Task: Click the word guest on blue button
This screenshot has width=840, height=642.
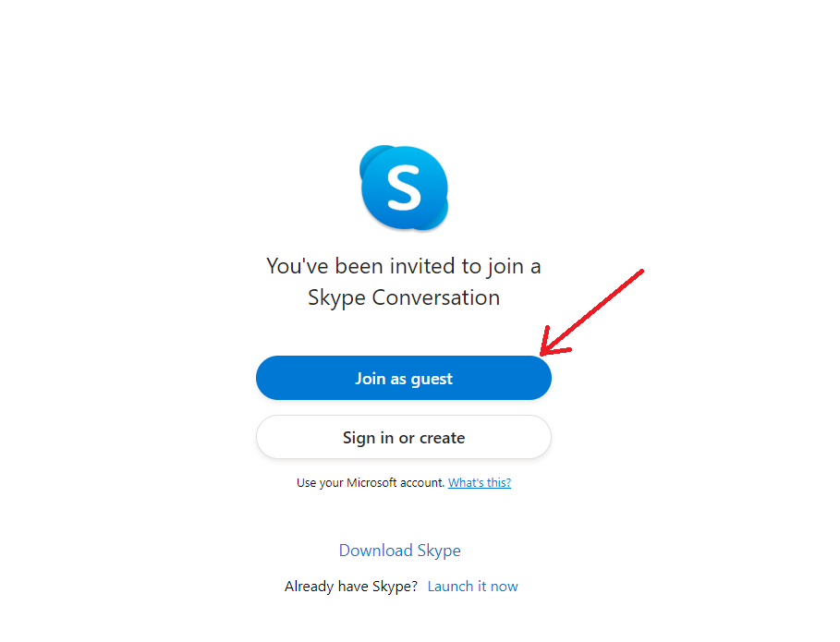Action: (x=432, y=379)
